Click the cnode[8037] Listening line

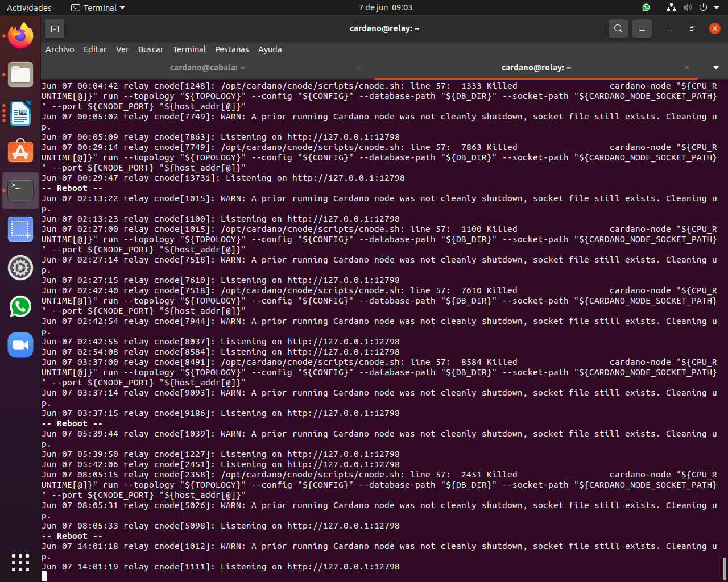point(221,342)
